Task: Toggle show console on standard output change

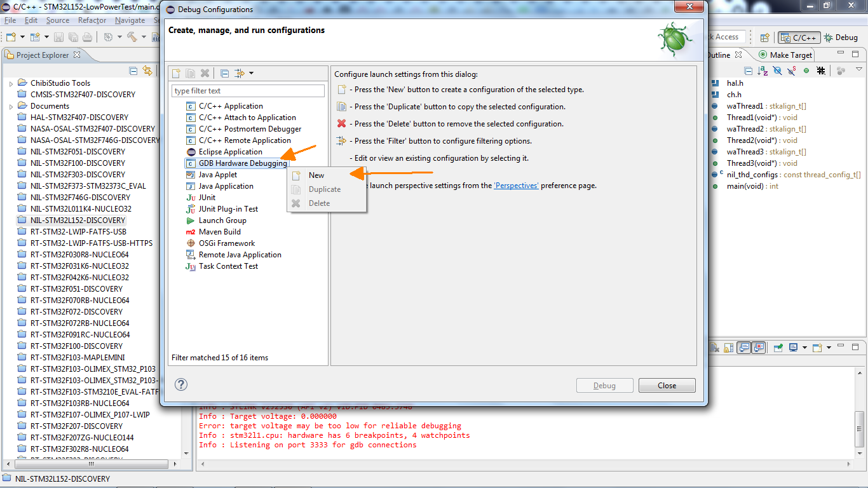Action: (x=744, y=348)
